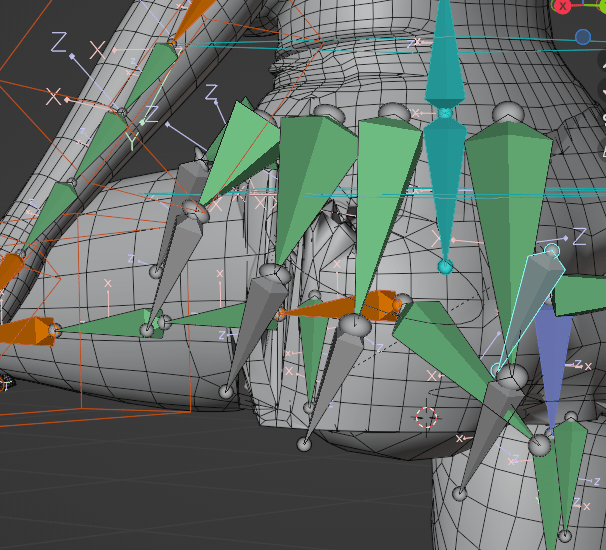
Task: Click the red X axis gizmo handle
Action: coord(563,5)
